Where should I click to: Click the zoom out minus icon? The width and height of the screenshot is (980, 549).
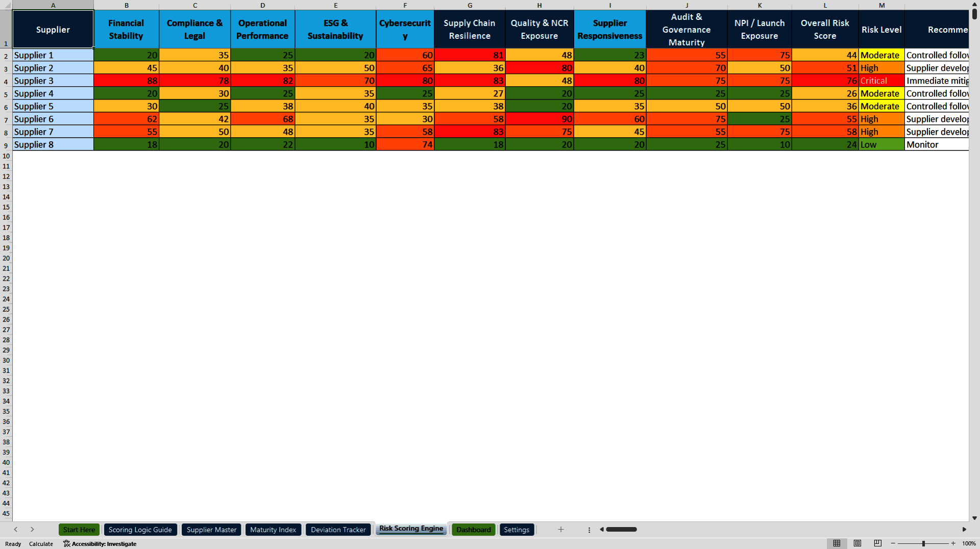[x=893, y=543]
